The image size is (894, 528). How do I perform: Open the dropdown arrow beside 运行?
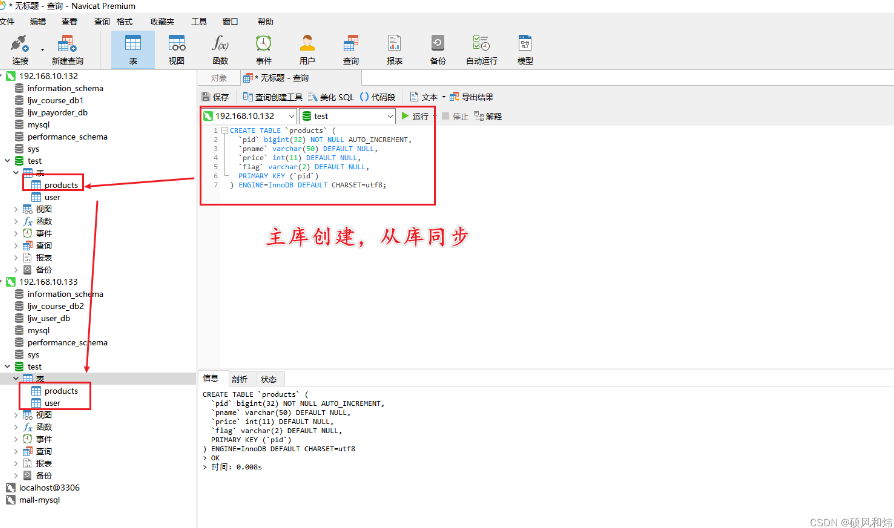click(x=434, y=116)
